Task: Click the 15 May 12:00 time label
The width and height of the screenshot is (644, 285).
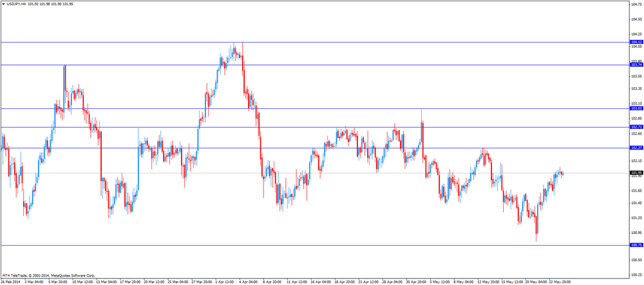Action: 511,282
